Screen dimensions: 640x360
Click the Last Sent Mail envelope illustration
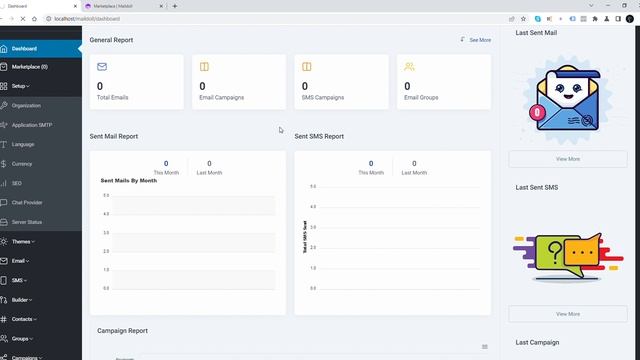(568, 99)
